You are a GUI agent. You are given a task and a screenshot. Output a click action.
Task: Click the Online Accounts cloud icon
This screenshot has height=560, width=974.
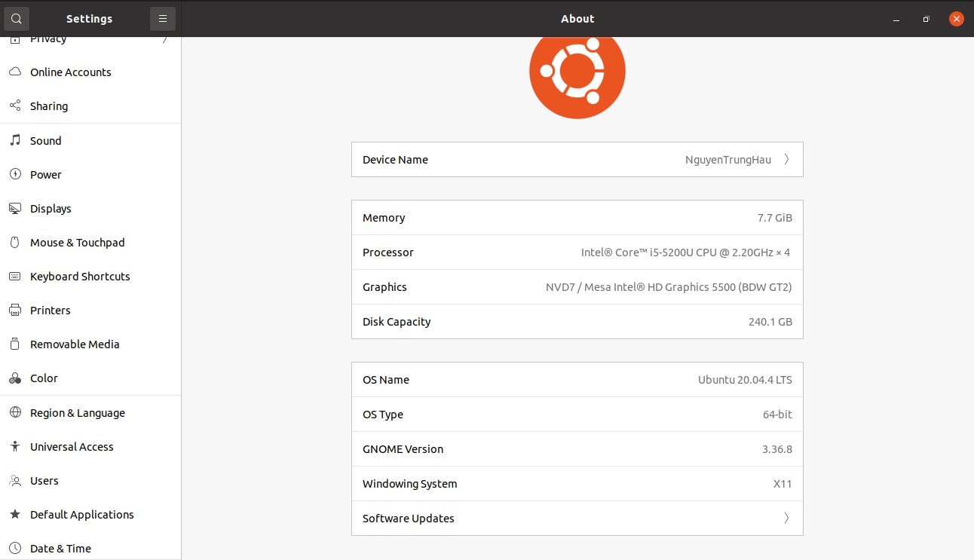(15, 72)
